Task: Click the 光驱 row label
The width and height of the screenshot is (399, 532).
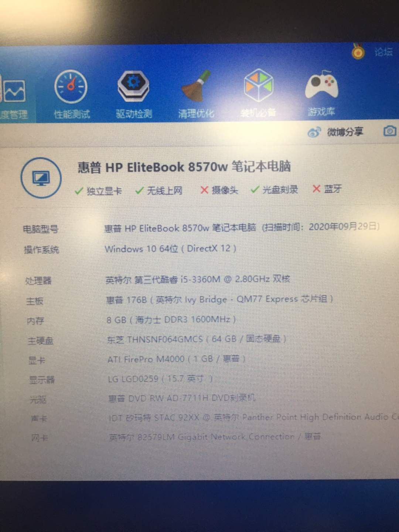Action: [38, 399]
